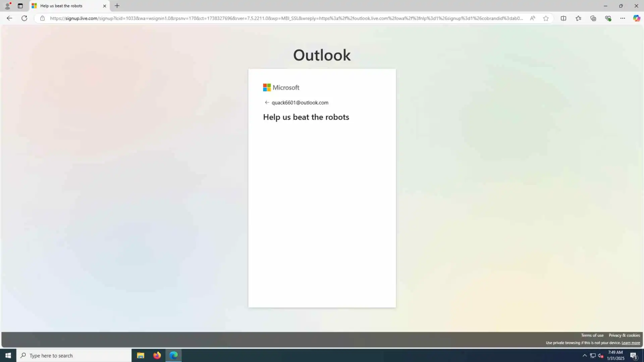644x362 pixels.
Task: Go back using arrow beside quack6601@outlook.com
Action: point(267,103)
